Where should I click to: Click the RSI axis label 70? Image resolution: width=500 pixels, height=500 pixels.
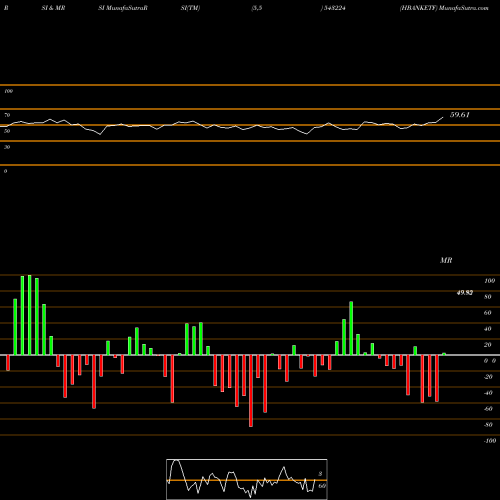[x=7, y=115]
